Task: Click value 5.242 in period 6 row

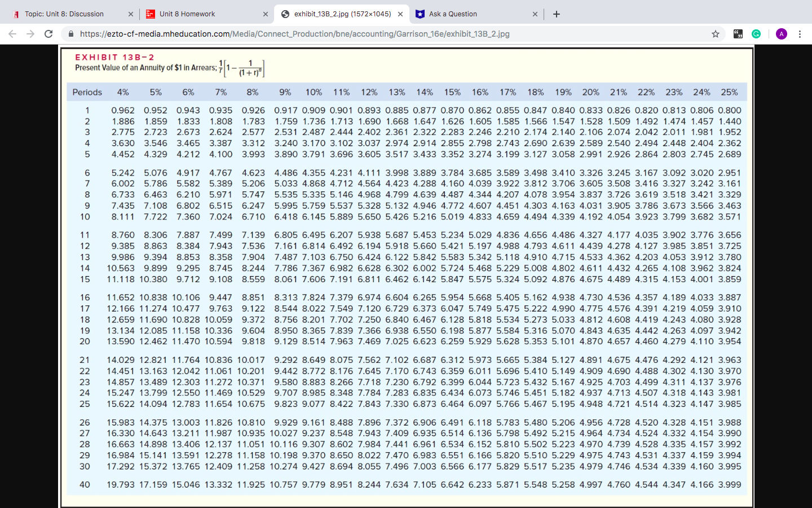Action: pyautogui.click(x=123, y=173)
